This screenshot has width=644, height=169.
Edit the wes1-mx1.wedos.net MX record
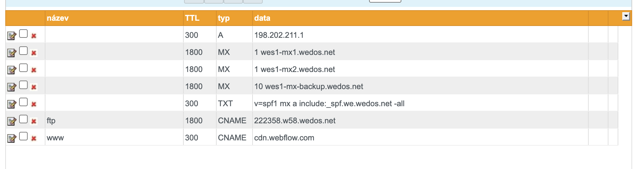pyautogui.click(x=12, y=53)
